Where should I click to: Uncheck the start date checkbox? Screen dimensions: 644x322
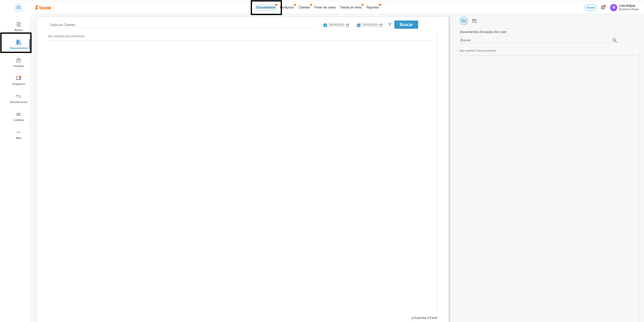(325, 25)
